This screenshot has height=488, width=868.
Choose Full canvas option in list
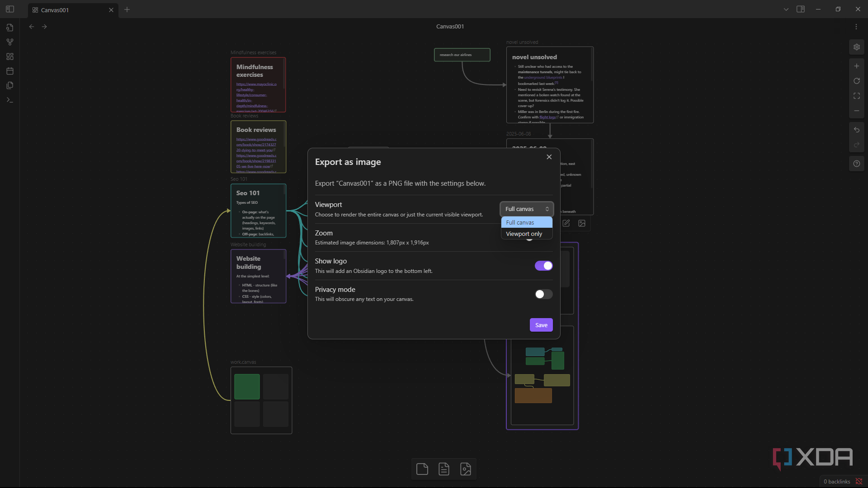[527, 222]
